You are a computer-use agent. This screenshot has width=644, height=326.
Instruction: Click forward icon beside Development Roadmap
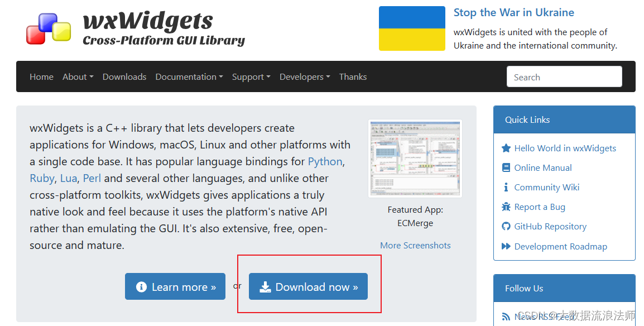(x=506, y=246)
